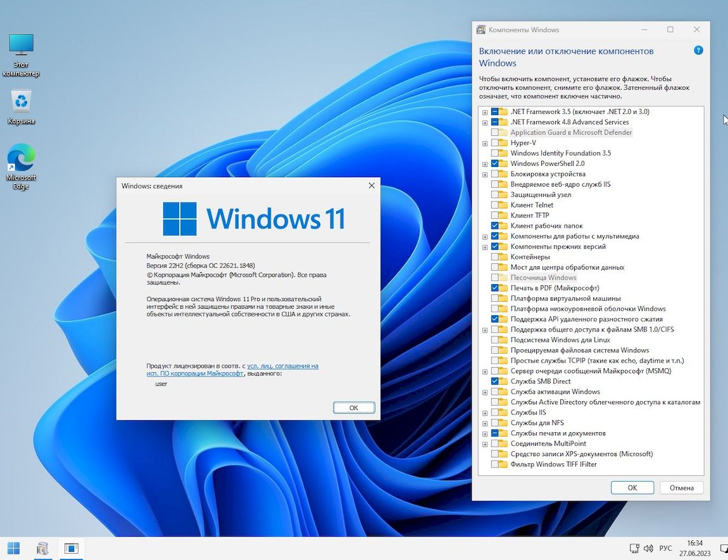Toggle the Hyper-V checkbox
Screen dimensions: 728x560
(494, 143)
